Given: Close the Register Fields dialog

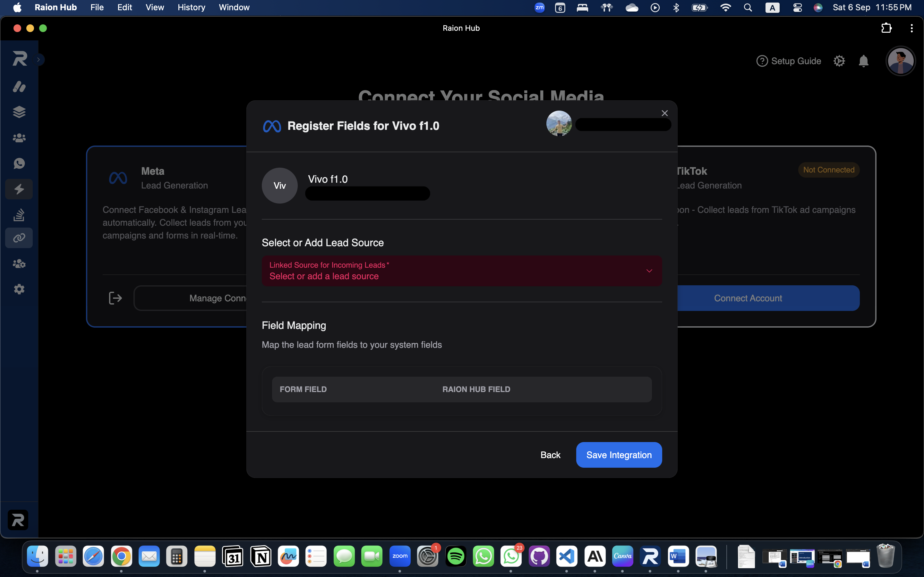Looking at the screenshot, I should point(664,113).
